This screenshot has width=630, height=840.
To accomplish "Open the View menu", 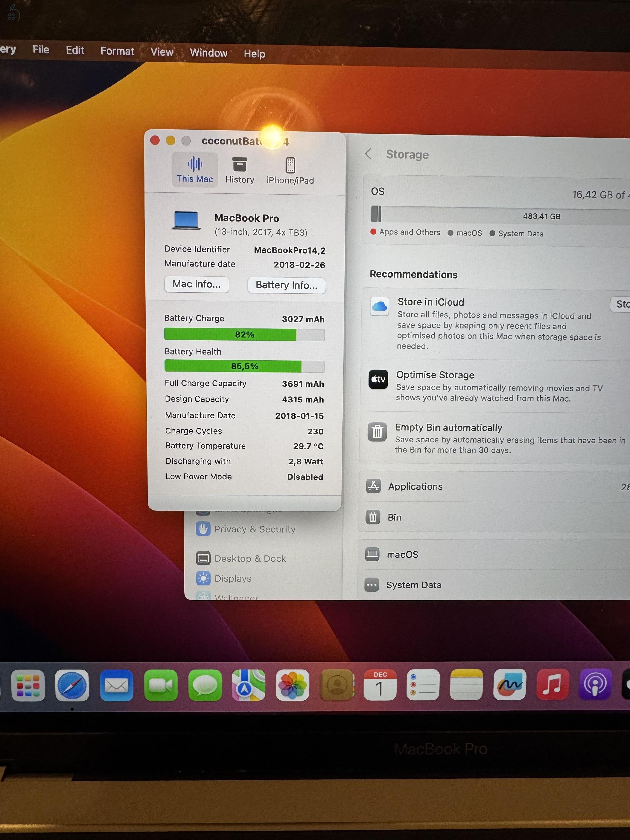I will [x=162, y=52].
